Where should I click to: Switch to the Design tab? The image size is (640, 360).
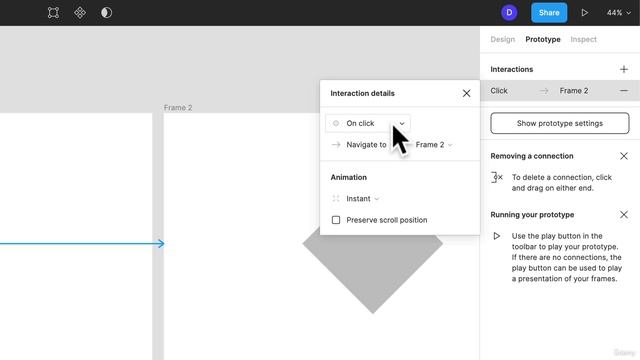pyautogui.click(x=502, y=39)
